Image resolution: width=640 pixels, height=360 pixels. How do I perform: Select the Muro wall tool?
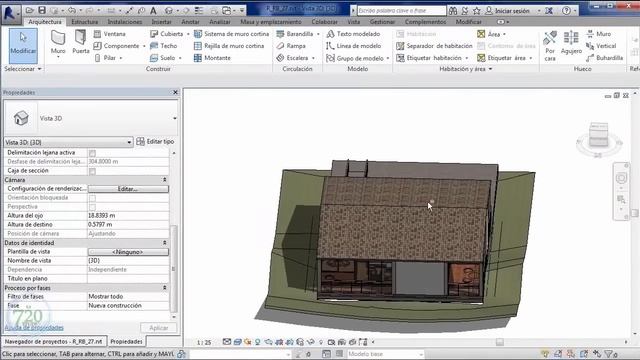(58, 43)
